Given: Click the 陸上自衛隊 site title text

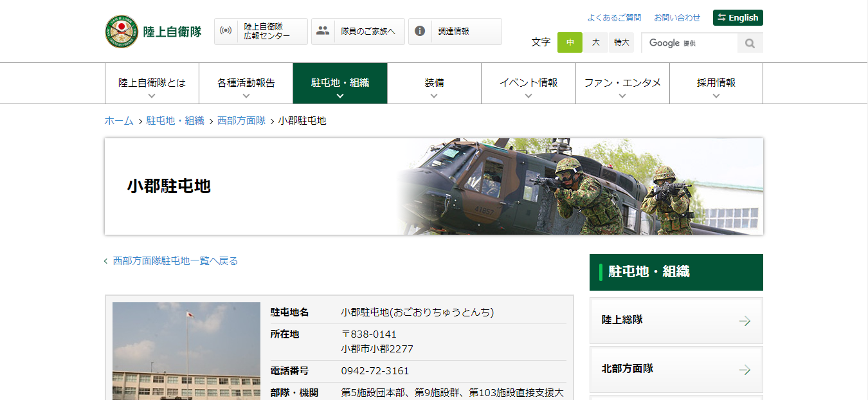Looking at the screenshot, I should click(x=172, y=32).
